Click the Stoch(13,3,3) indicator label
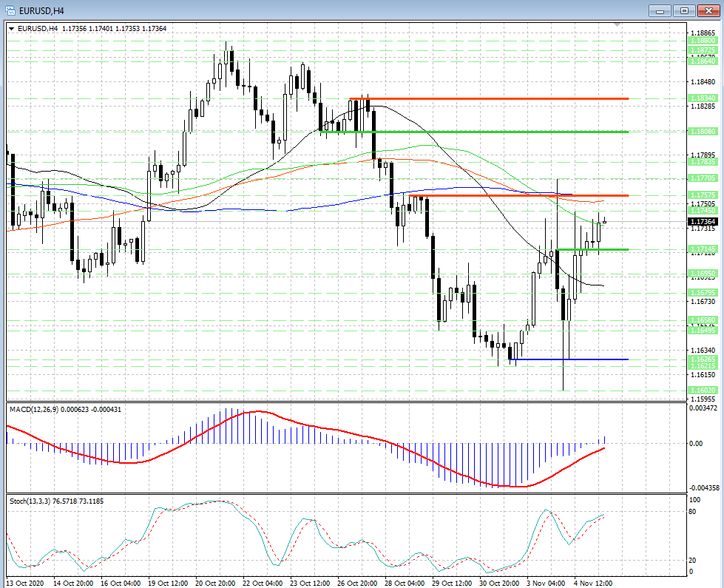This screenshot has width=724, height=588. click(x=56, y=501)
